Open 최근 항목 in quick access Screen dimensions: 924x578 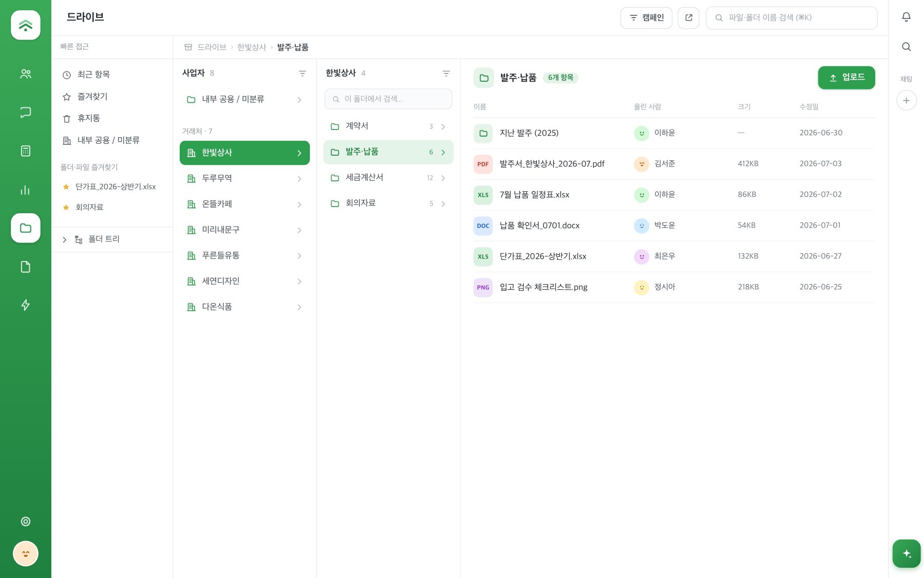click(x=112, y=74)
